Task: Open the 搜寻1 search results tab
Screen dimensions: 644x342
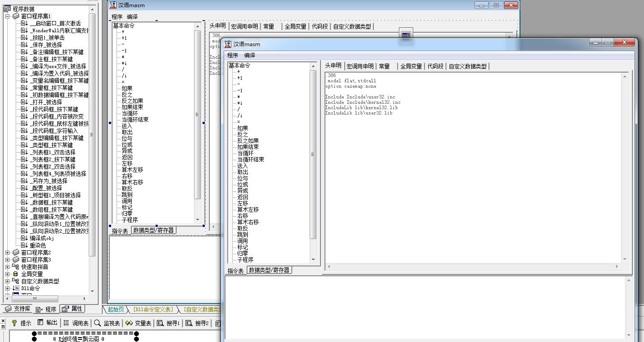Action: [160, 323]
